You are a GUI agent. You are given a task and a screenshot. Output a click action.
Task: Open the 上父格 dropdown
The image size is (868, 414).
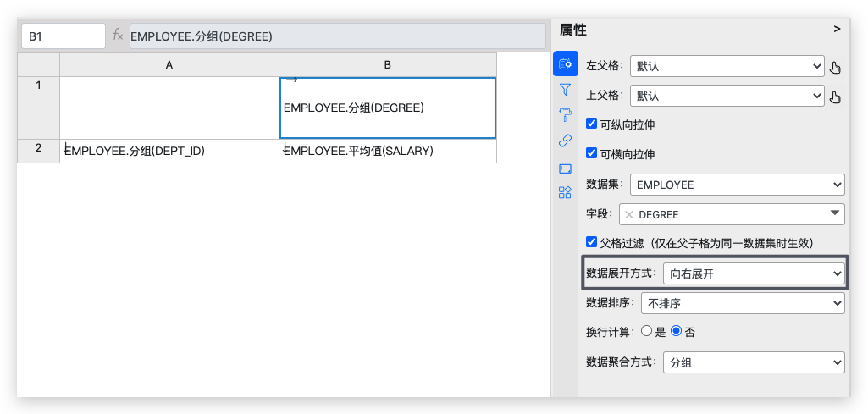727,96
